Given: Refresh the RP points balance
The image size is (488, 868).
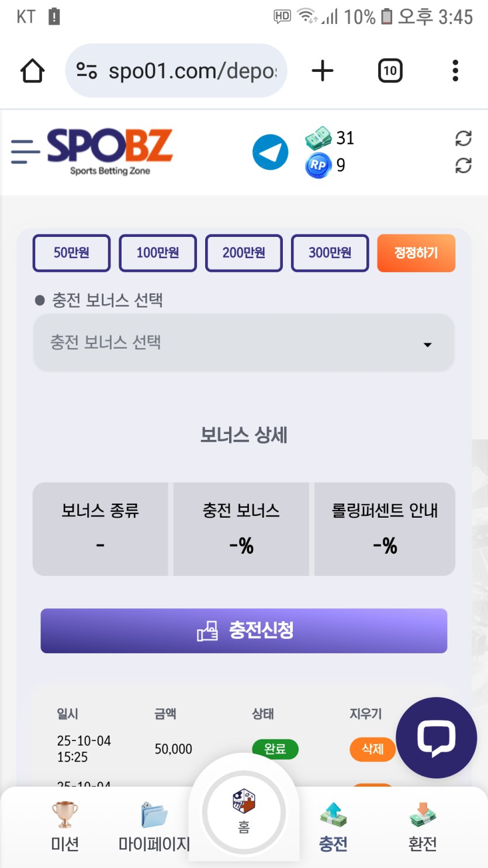Looking at the screenshot, I should click(463, 166).
